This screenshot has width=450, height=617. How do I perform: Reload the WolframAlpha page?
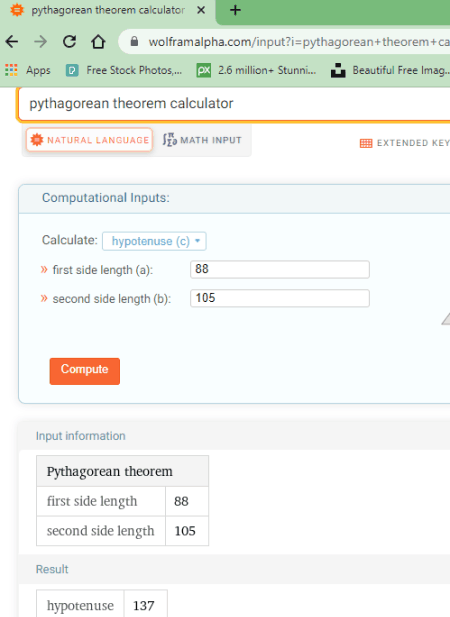[x=69, y=41]
